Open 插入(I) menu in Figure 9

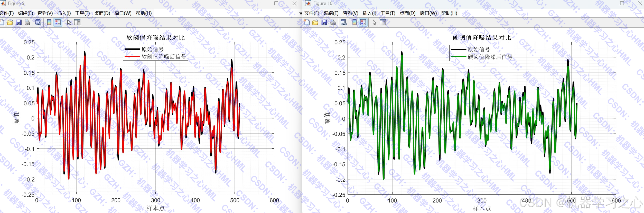64,13
